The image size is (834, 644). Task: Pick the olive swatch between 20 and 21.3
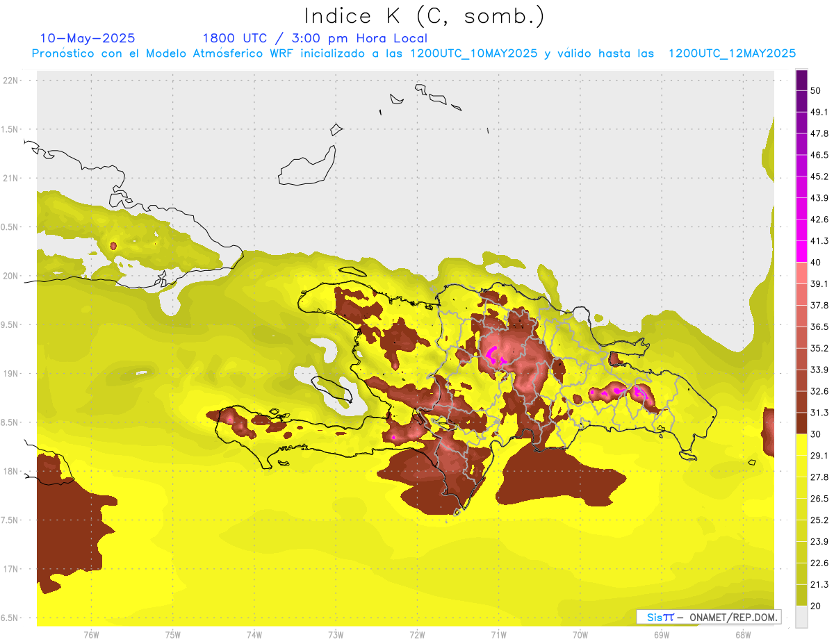click(x=802, y=595)
